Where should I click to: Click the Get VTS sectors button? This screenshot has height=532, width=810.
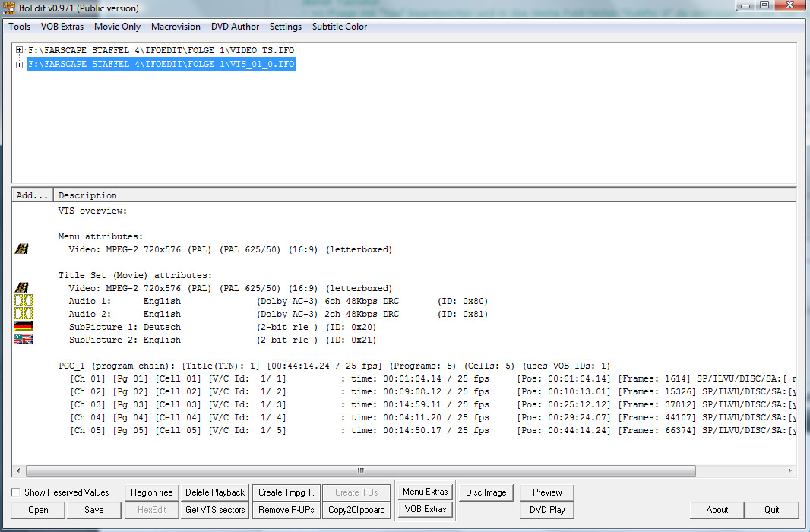coord(215,510)
